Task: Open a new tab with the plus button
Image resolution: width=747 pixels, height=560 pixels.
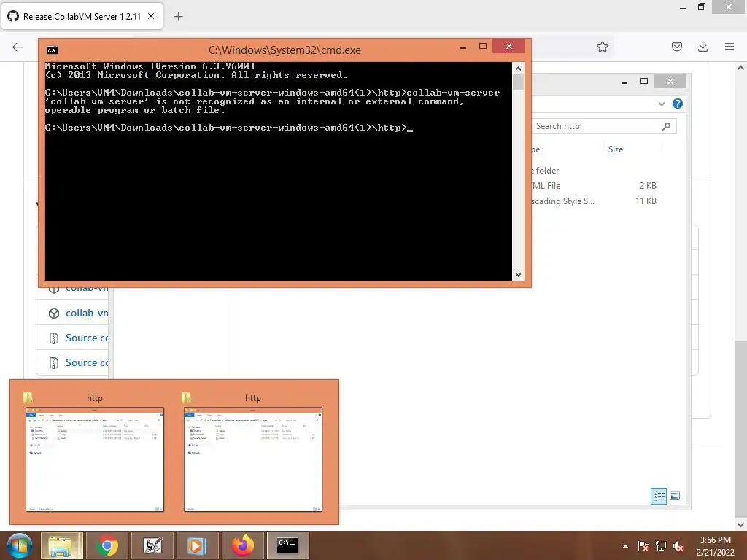Action: point(178,17)
